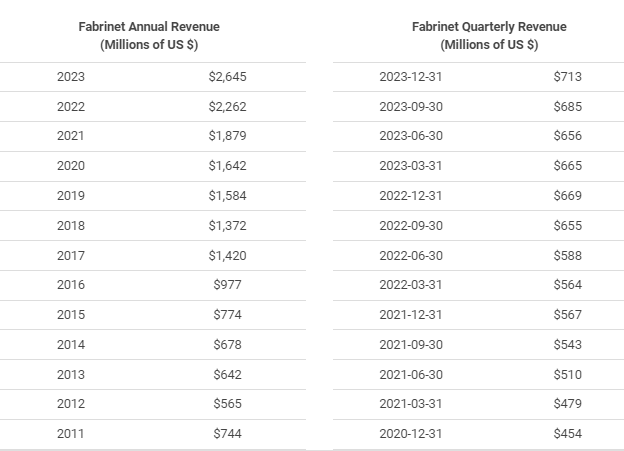624x451 pixels.
Task: Select the 2013 year cell
Action: (x=71, y=375)
